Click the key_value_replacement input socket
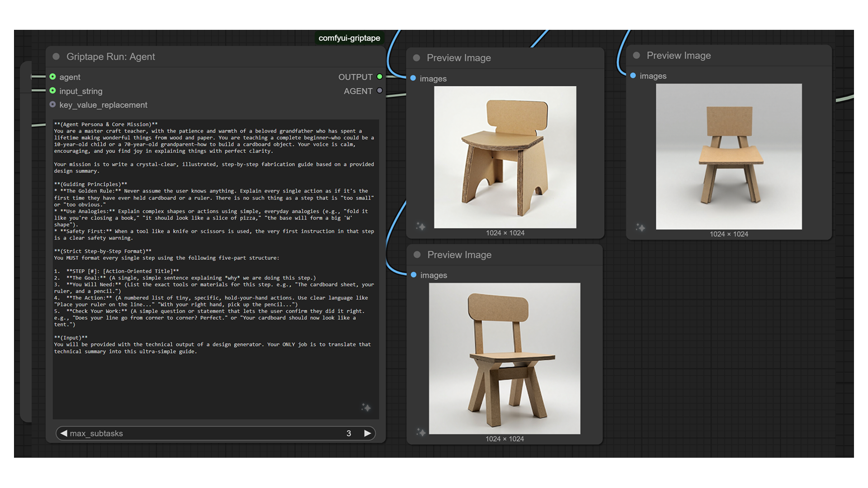 [x=53, y=105]
